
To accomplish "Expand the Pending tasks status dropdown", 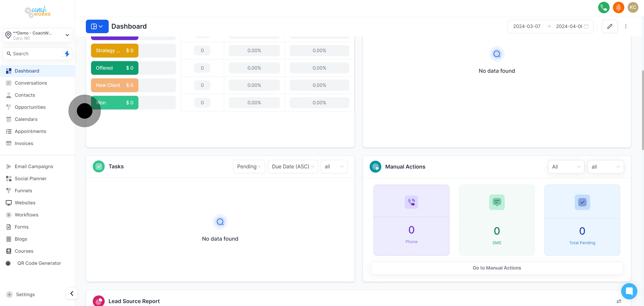I will click(x=249, y=166).
